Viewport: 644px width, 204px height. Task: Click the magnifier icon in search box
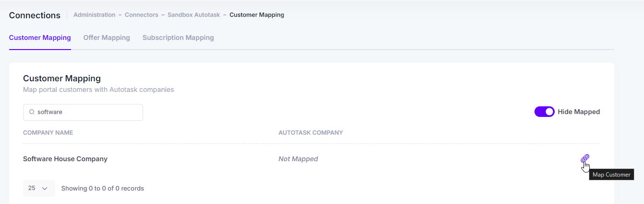pyautogui.click(x=32, y=112)
